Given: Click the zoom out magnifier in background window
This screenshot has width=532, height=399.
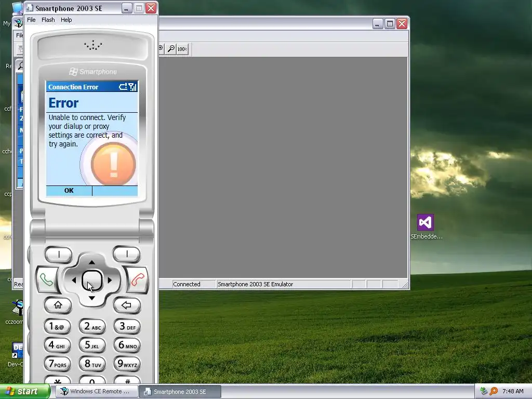Looking at the screenshot, I should (171, 49).
